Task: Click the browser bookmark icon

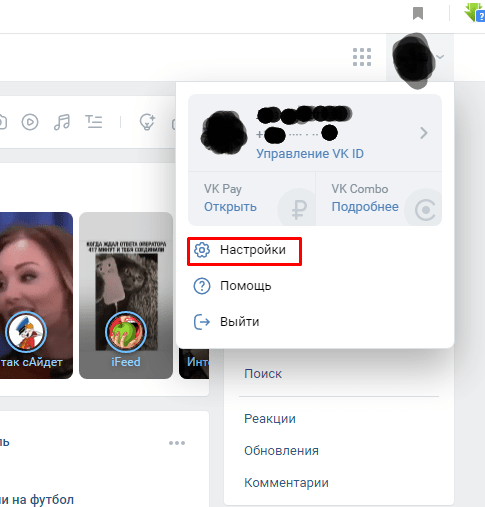Action: [418, 14]
